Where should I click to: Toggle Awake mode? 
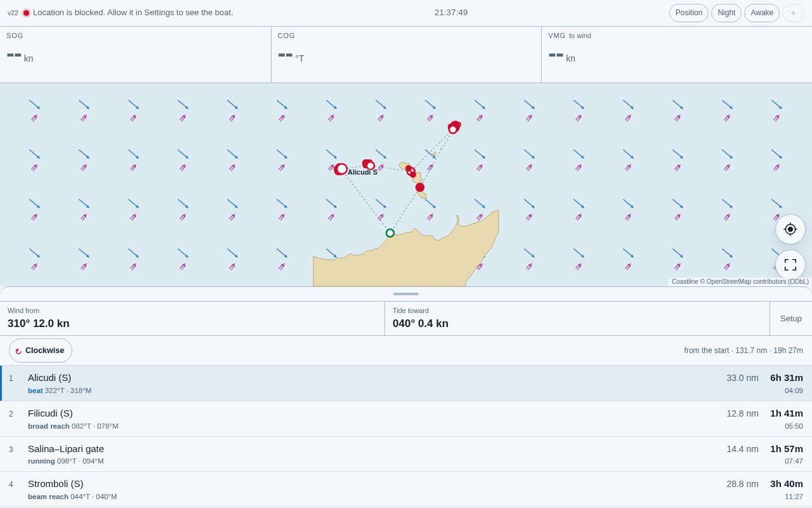tap(762, 13)
